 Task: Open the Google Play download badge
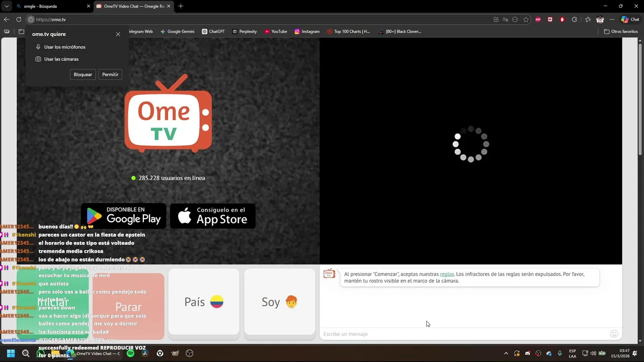tap(123, 216)
